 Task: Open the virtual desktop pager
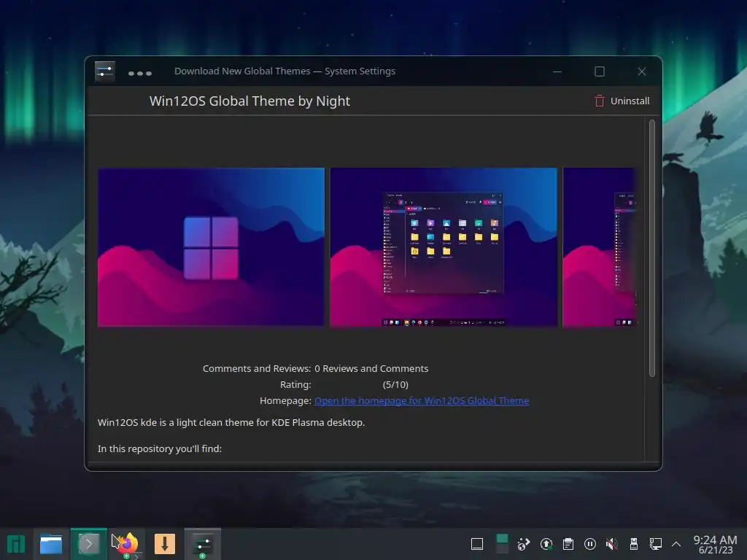click(x=502, y=544)
